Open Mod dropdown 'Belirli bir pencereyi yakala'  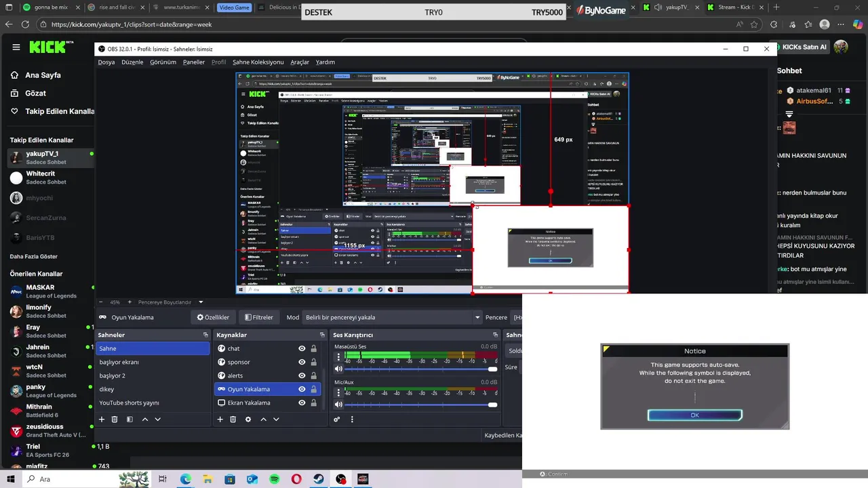[393, 317]
